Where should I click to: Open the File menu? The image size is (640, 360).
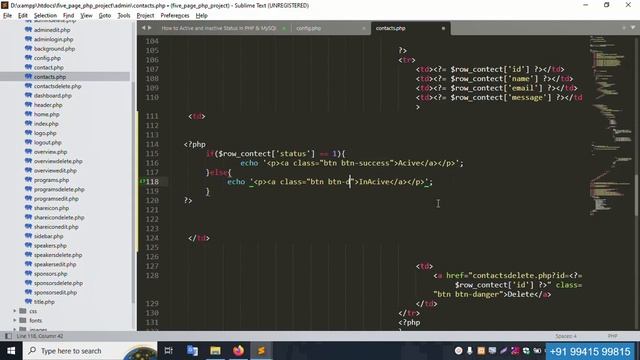coord(7,16)
